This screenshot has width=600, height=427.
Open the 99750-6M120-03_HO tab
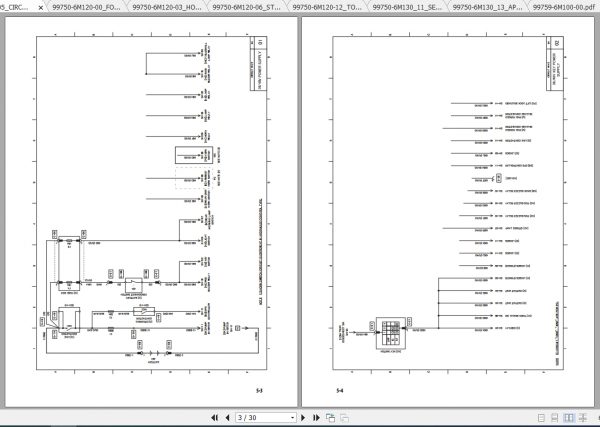(x=166, y=7)
